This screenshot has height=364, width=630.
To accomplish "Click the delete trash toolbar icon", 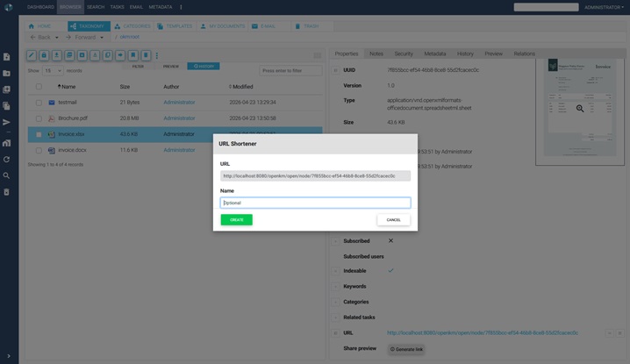I will click(146, 55).
